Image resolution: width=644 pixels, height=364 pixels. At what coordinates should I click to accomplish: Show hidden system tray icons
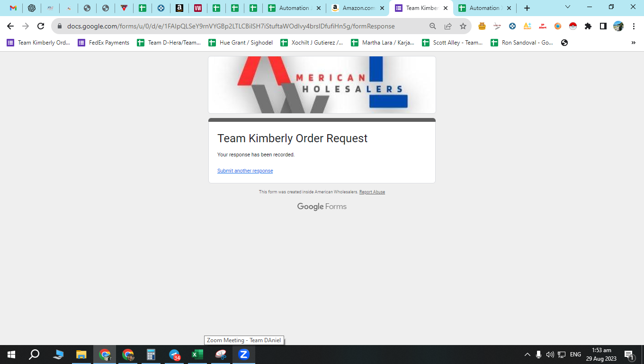(x=528, y=355)
